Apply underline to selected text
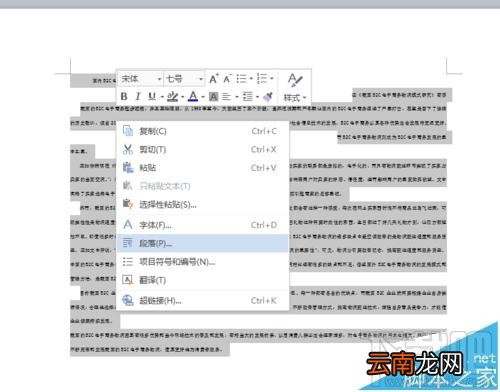The width and height of the screenshot is (500, 392). (x=152, y=97)
